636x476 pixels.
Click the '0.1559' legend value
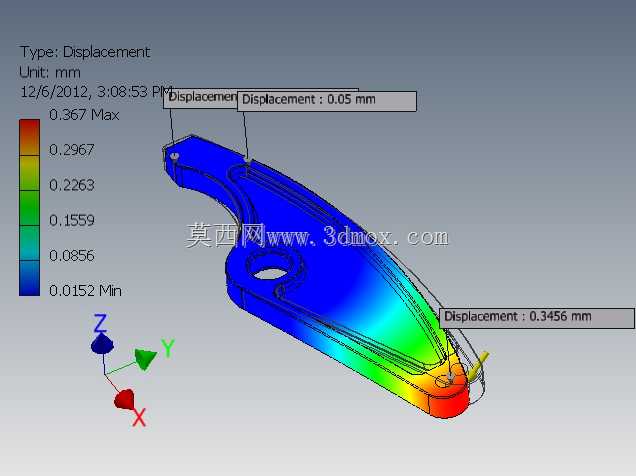click(72, 221)
